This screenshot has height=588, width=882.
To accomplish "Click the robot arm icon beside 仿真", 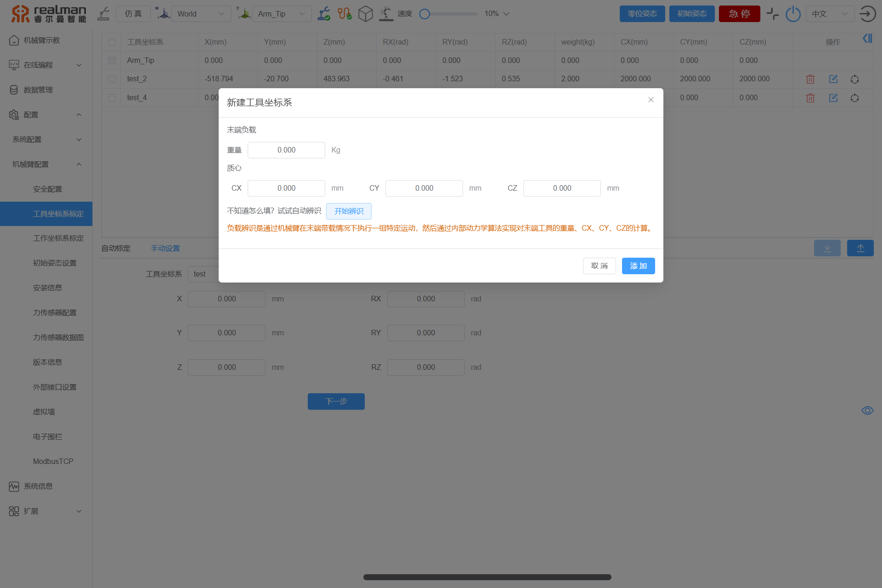I will point(104,14).
